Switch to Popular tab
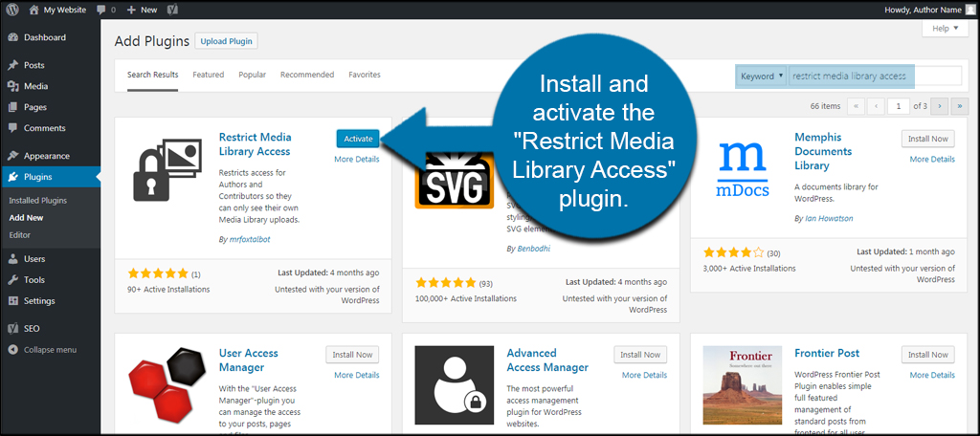The height and width of the screenshot is (436, 980). click(252, 75)
